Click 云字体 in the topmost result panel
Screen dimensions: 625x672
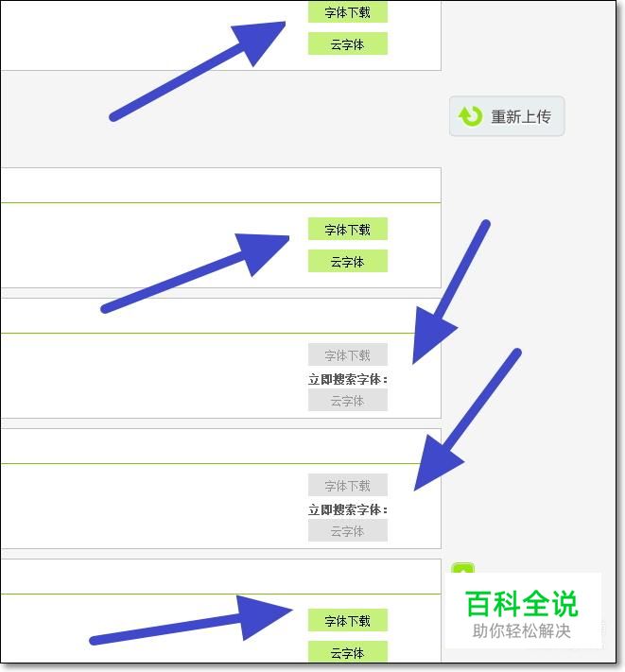[x=348, y=43]
